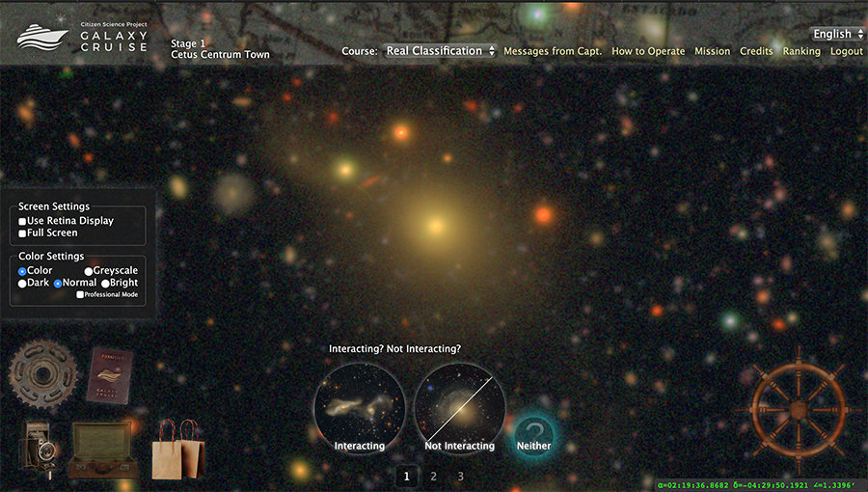The width and height of the screenshot is (868, 492).
Task: Open the Ranking page
Action: tap(801, 51)
